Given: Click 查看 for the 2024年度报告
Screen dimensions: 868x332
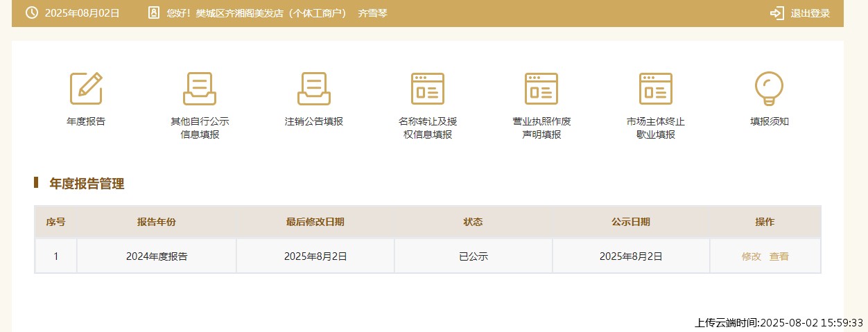Looking at the screenshot, I should 779,256.
